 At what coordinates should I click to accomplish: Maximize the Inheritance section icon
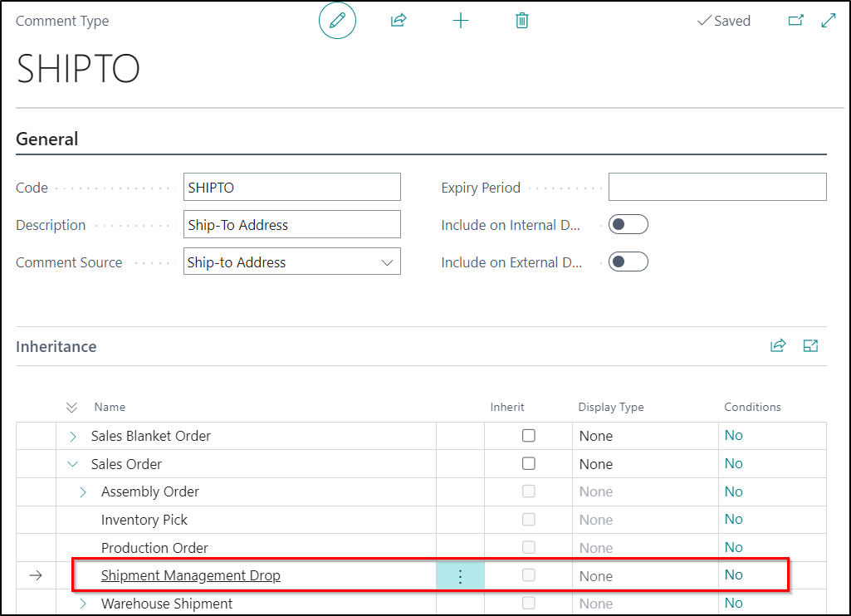[810, 346]
